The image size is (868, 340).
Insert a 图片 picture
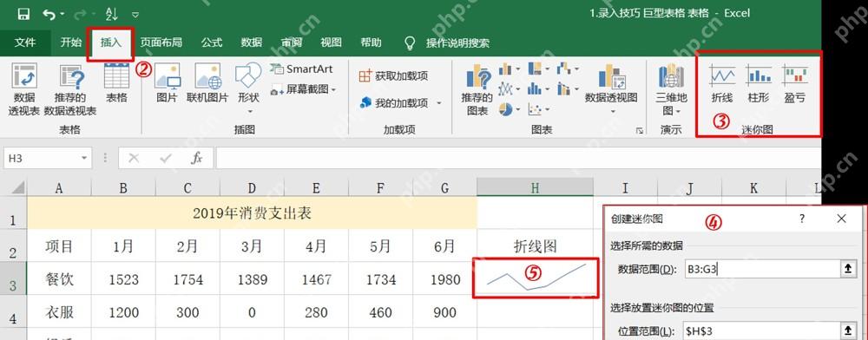pos(168,83)
